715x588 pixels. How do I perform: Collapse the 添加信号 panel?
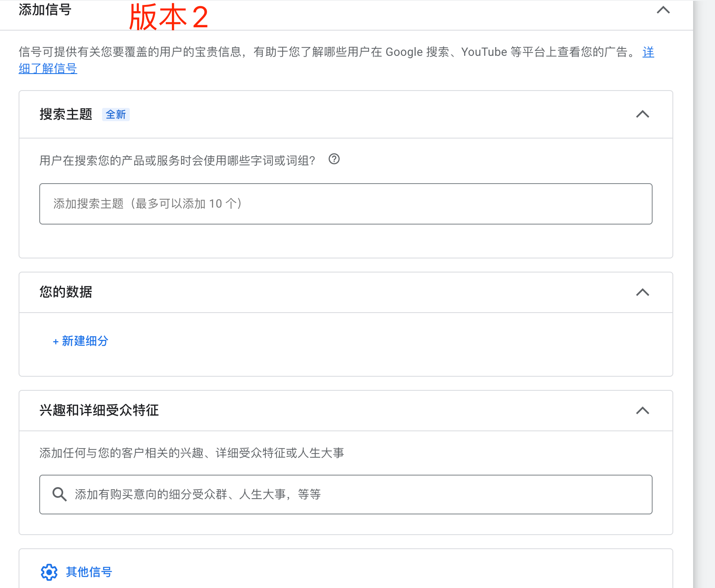point(663,10)
